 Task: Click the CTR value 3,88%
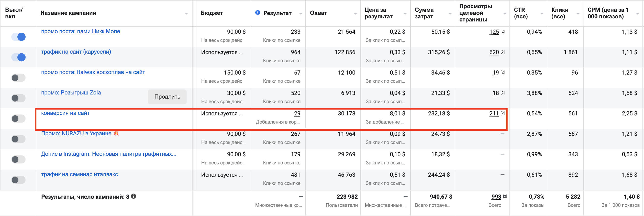[535, 93]
